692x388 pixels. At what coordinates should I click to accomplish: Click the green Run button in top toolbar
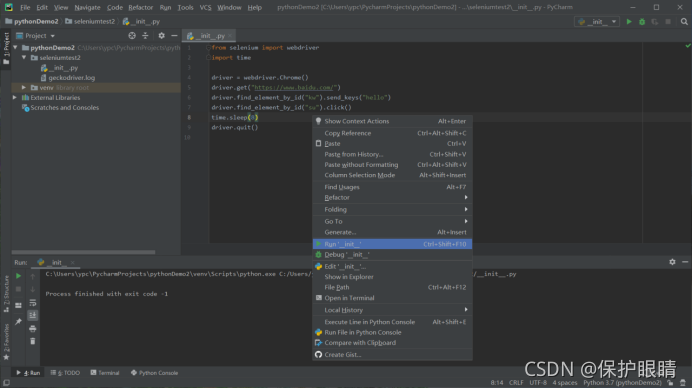[629, 22]
